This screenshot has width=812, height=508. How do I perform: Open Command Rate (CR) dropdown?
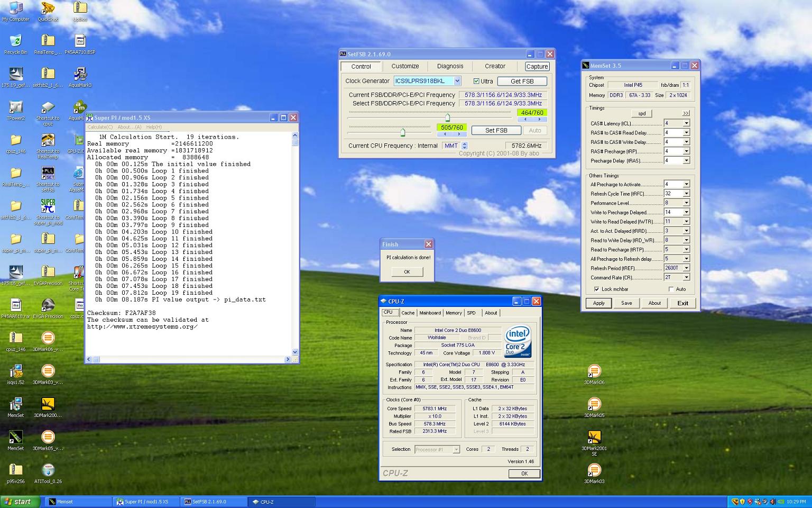[686, 277]
